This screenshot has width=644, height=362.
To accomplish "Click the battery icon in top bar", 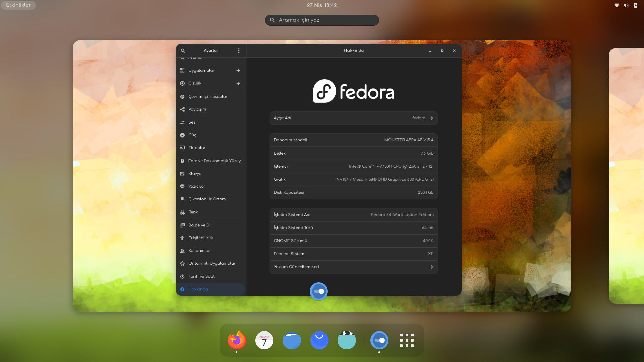I will [x=635, y=5].
